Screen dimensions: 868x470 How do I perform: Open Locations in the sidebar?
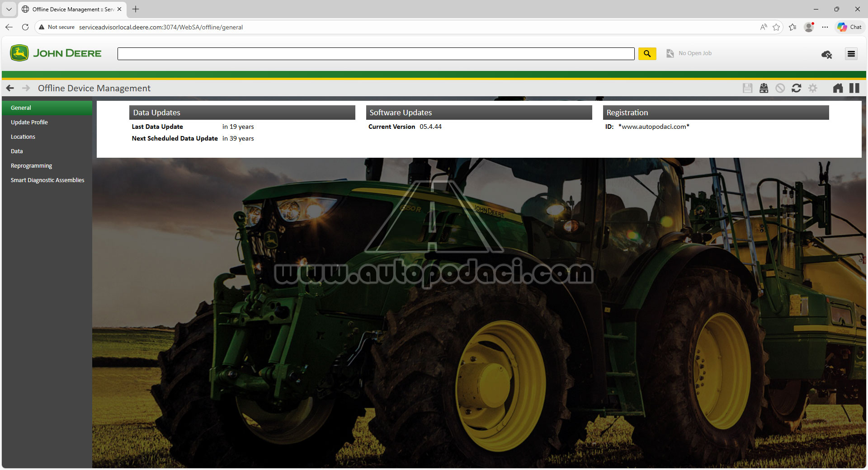pos(23,137)
